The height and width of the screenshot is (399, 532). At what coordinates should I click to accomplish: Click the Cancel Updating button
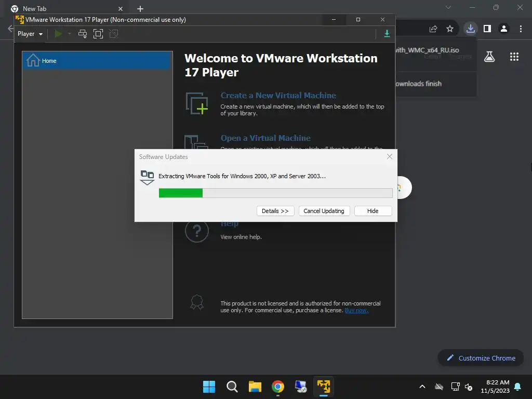pos(324,211)
